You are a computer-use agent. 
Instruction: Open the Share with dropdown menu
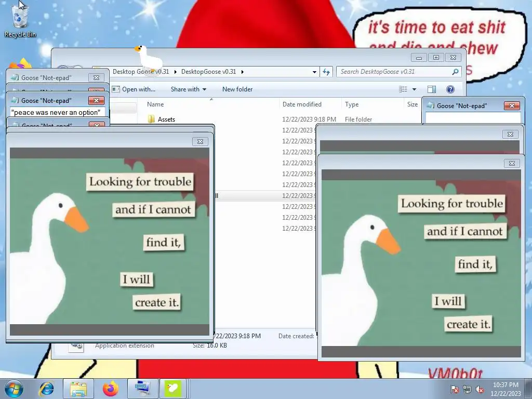[188, 89]
